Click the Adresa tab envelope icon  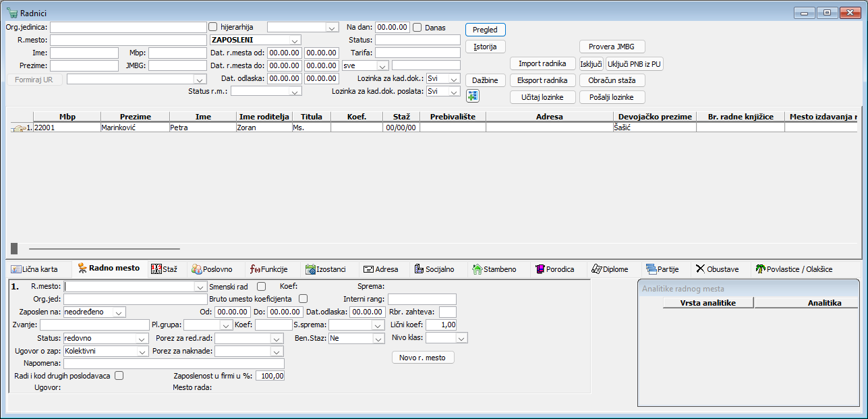pyautogui.click(x=368, y=269)
